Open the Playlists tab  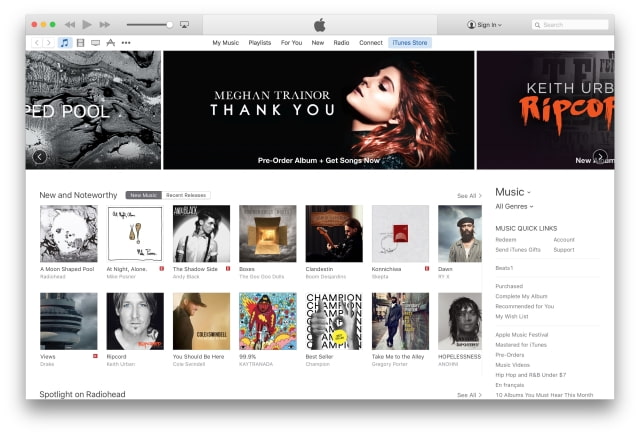click(260, 42)
